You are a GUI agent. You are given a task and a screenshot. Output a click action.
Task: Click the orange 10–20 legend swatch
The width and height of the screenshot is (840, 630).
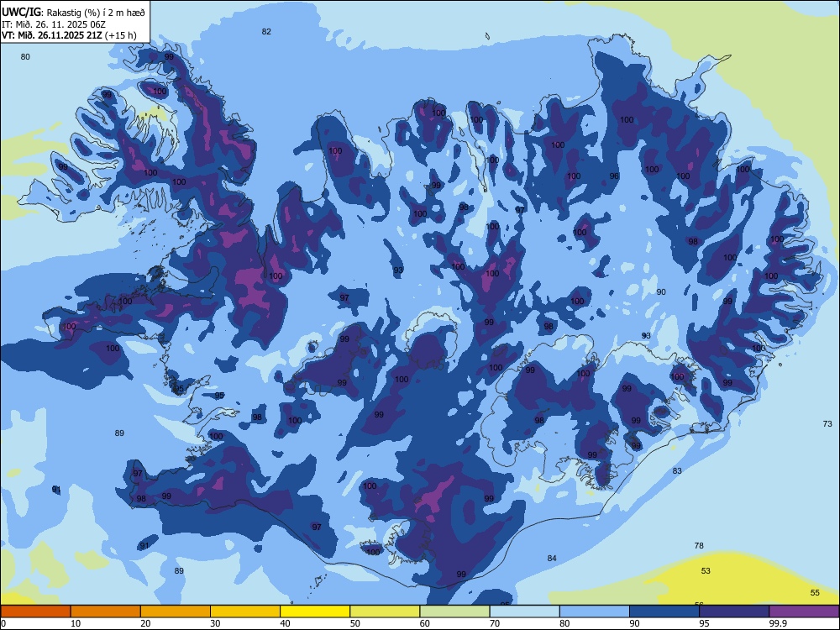pyautogui.click(x=106, y=612)
